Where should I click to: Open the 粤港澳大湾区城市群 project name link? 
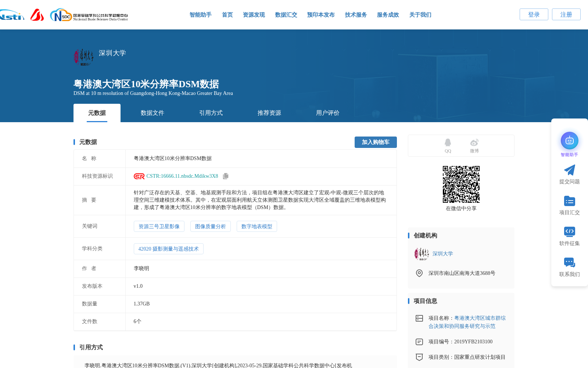pos(467,322)
